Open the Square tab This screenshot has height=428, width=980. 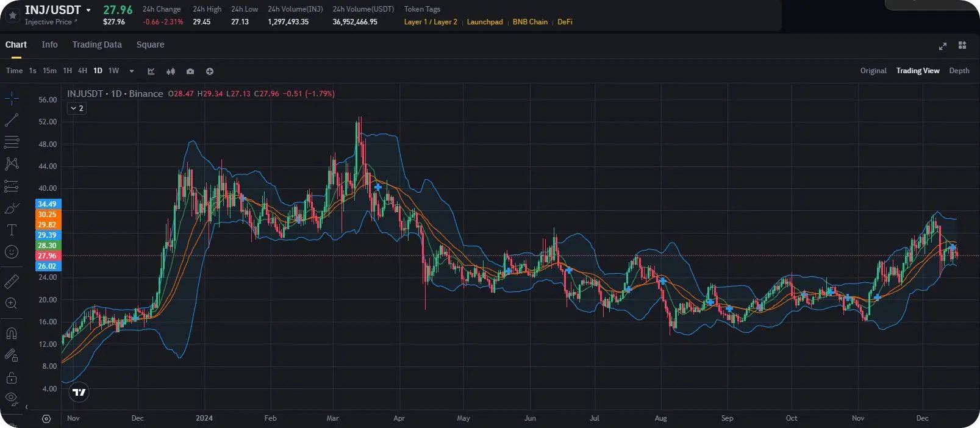coord(150,45)
